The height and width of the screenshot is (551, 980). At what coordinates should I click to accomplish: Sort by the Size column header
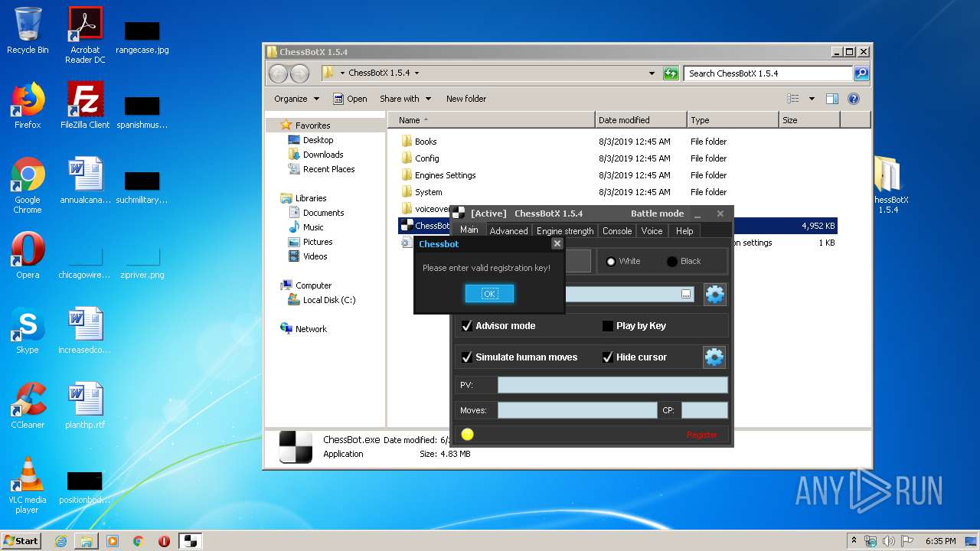809,120
